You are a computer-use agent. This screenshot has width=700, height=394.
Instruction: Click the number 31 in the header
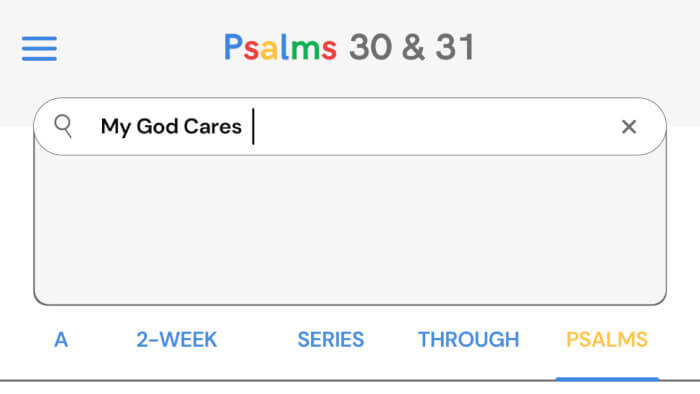(455, 47)
